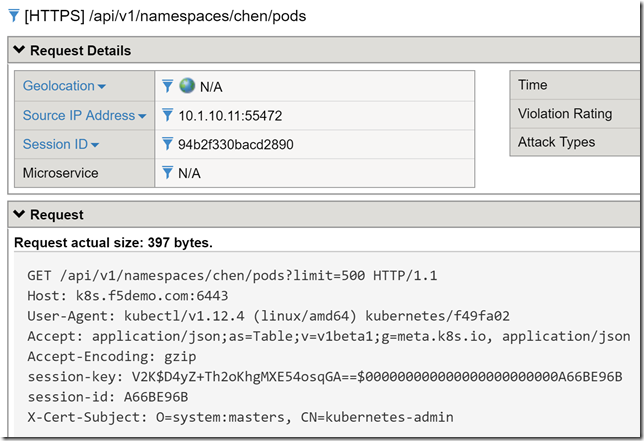Select the Time row label
Screen dimensions: 644x441
click(x=532, y=86)
